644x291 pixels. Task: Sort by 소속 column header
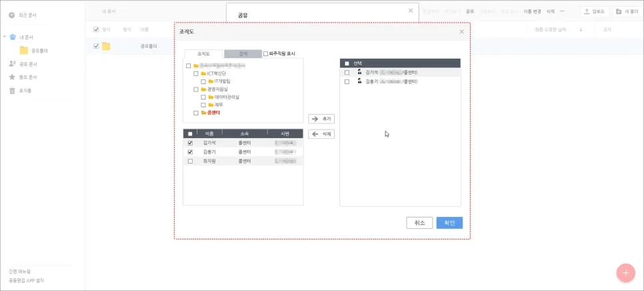[x=245, y=133]
